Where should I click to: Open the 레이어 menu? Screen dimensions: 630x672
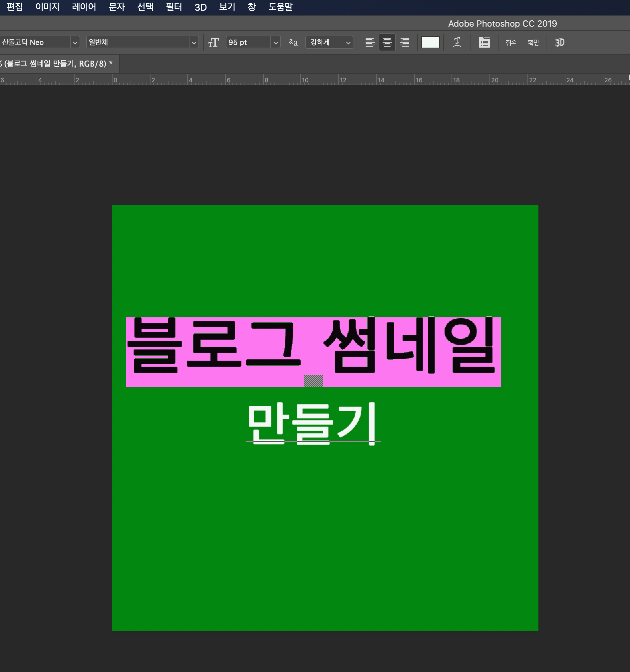[x=84, y=7]
